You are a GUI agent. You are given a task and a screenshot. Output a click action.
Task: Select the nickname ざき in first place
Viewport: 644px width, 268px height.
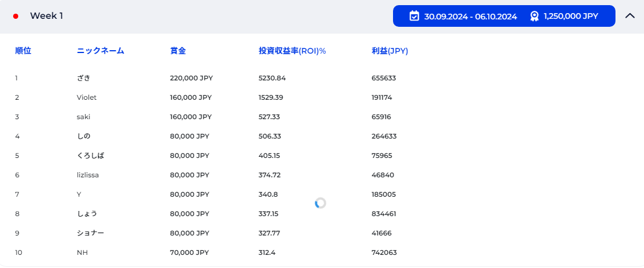click(x=83, y=78)
